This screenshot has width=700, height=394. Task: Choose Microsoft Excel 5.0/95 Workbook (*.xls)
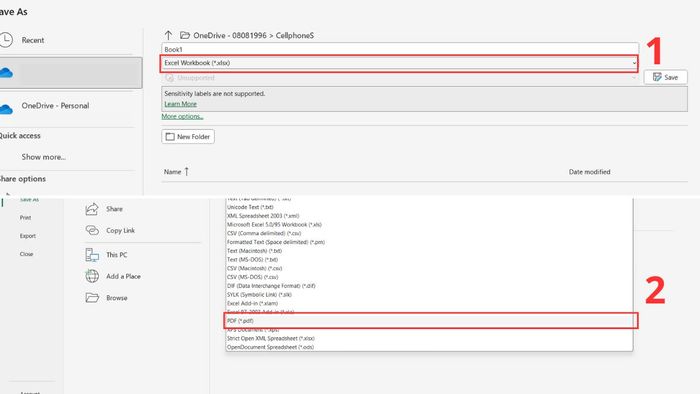click(x=429, y=225)
